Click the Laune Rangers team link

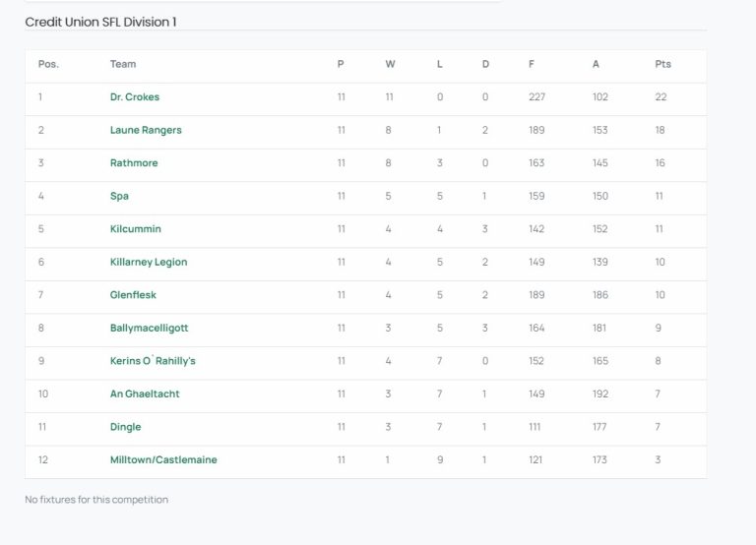coord(146,130)
